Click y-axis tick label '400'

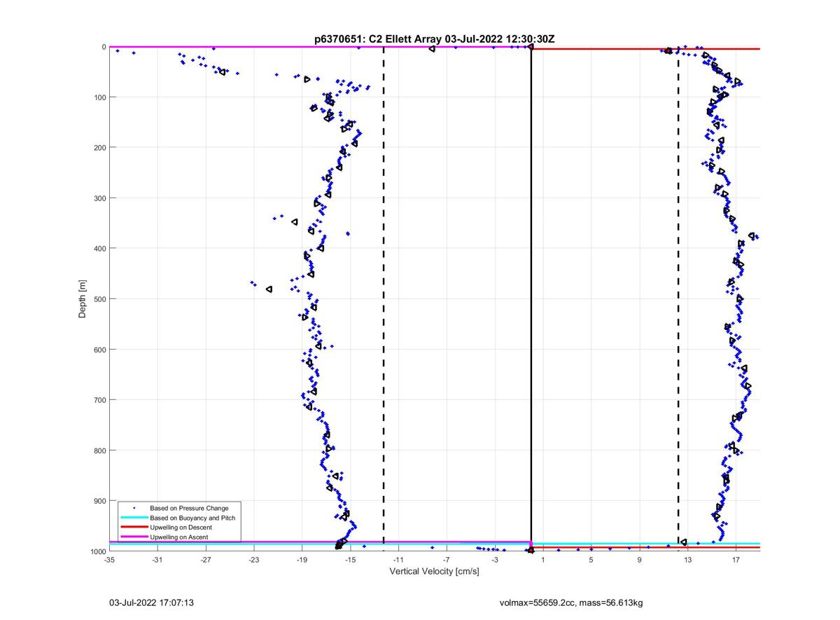[99, 249]
